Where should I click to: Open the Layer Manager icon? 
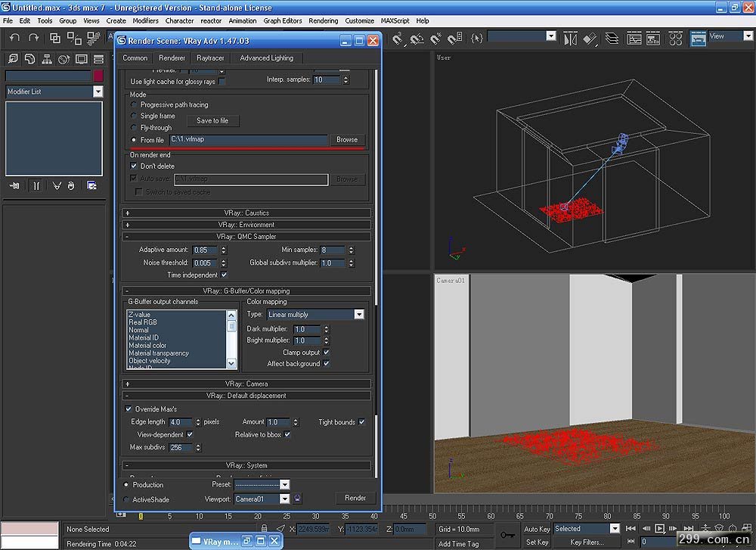point(612,39)
